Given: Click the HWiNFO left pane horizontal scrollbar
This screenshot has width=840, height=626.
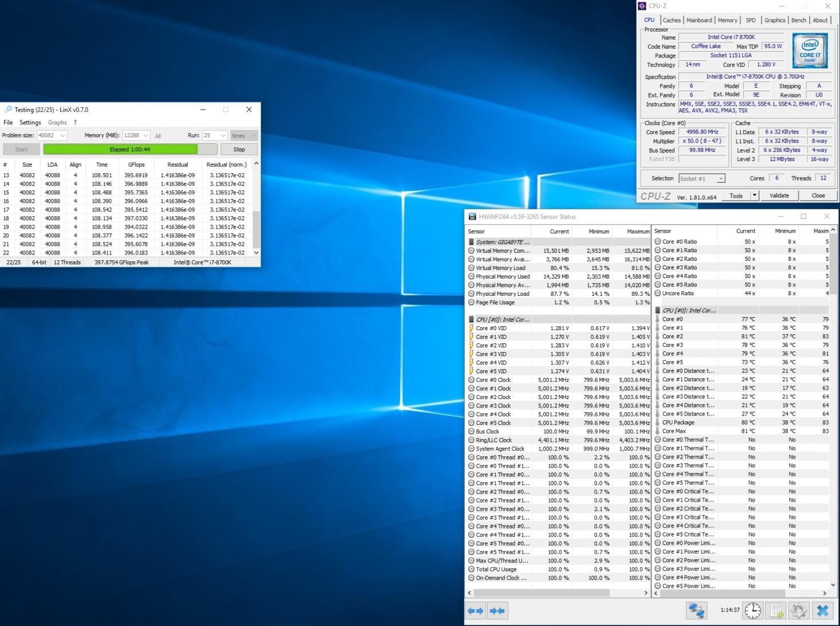Looking at the screenshot, I should [558, 593].
